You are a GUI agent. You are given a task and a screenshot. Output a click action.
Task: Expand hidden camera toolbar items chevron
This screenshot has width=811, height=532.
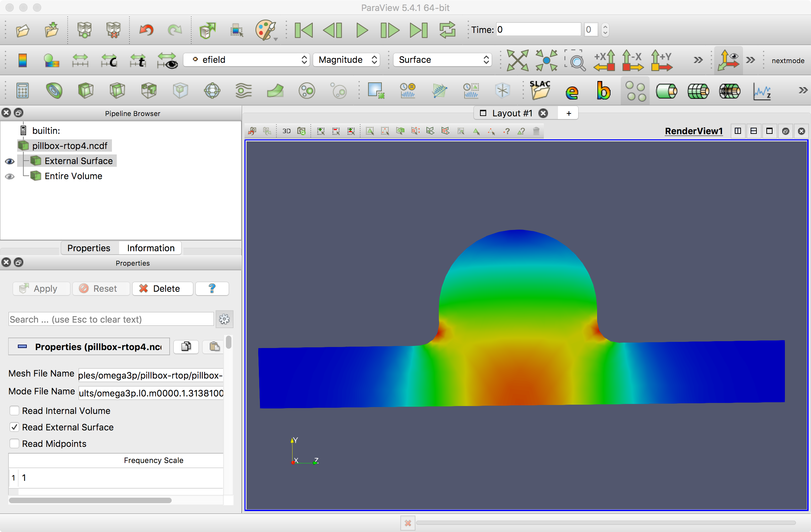point(698,60)
